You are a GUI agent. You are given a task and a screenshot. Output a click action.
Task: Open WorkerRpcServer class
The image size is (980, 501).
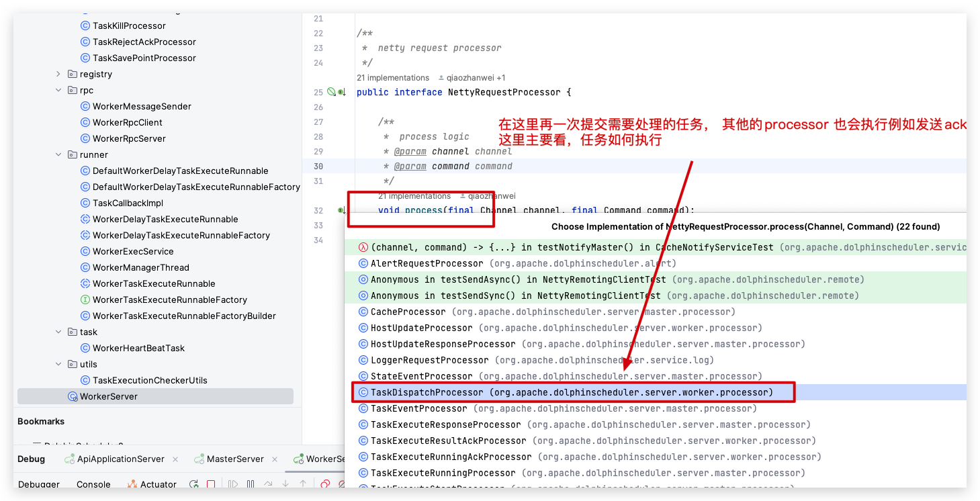pos(129,138)
